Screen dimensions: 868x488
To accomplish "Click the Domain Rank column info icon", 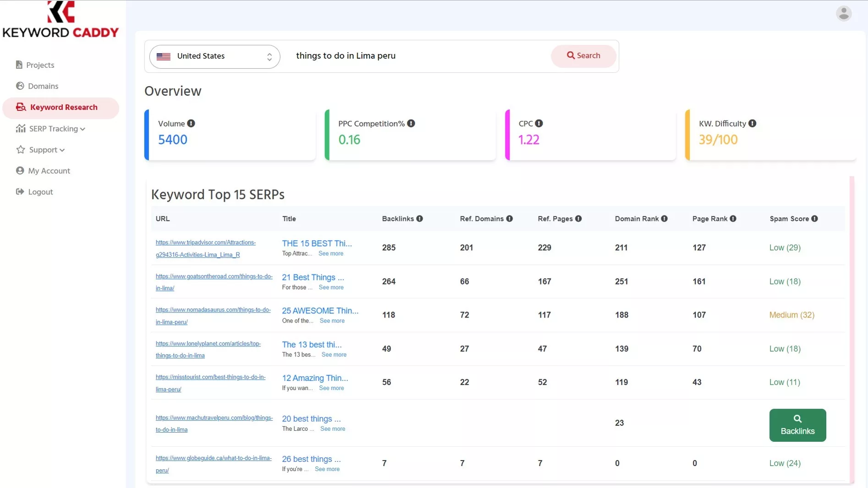I will (x=664, y=219).
